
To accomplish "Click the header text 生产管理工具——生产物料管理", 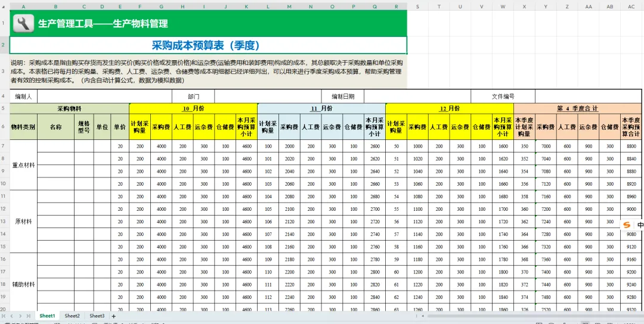I will [103, 23].
